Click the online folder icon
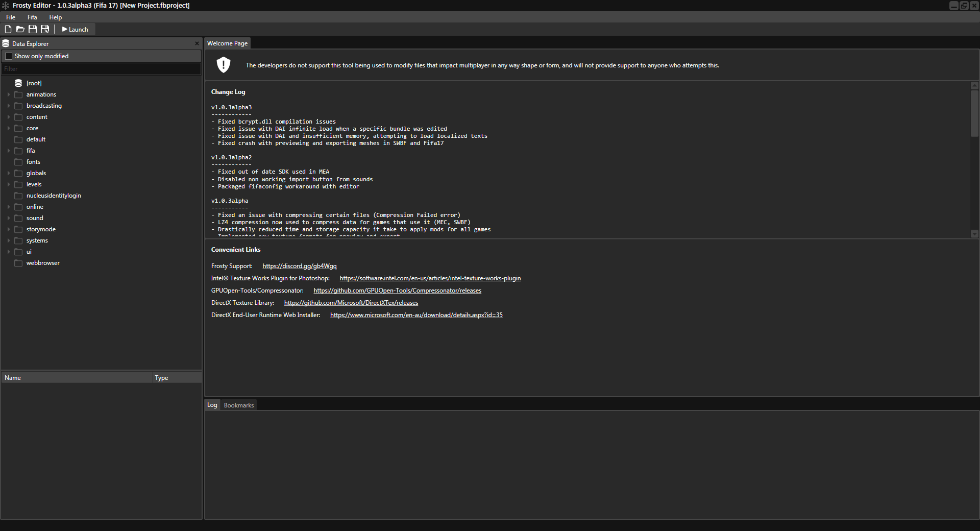 coord(18,207)
